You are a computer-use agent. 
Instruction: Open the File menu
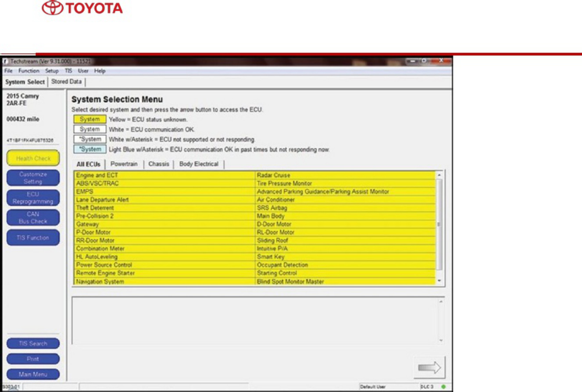point(9,71)
